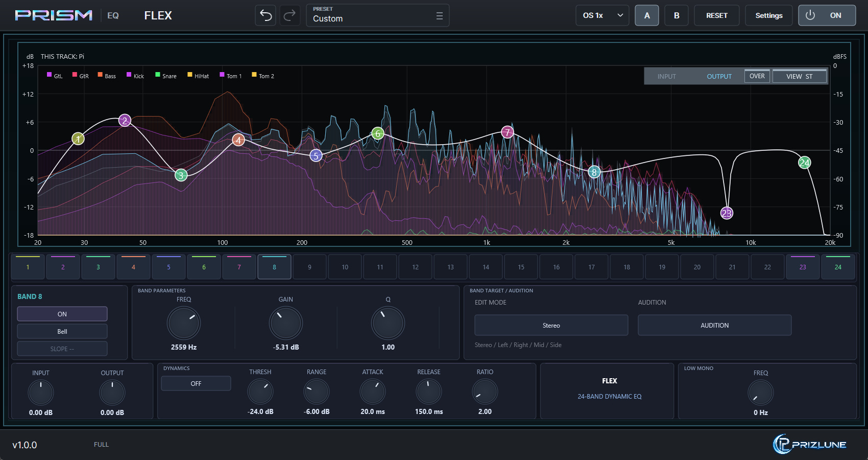Select EQ node 3 on the curve
Viewport: 868px width, 460px height.
(181, 175)
